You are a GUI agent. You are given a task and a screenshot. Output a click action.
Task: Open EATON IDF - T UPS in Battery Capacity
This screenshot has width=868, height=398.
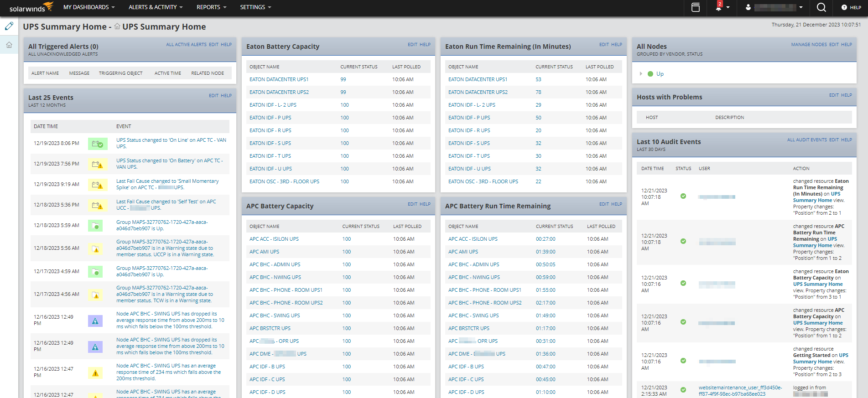coord(270,156)
